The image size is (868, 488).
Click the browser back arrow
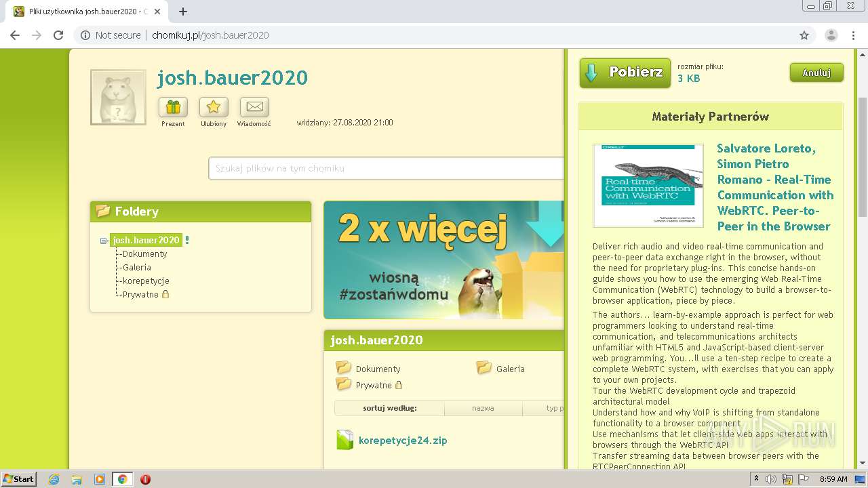tap(15, 35)
